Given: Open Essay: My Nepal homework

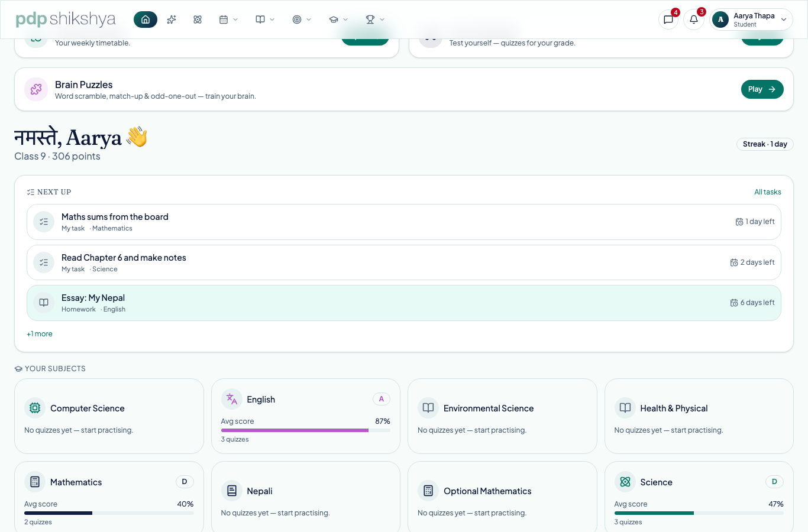Looking at the screenshot, I should pos(404,303).
